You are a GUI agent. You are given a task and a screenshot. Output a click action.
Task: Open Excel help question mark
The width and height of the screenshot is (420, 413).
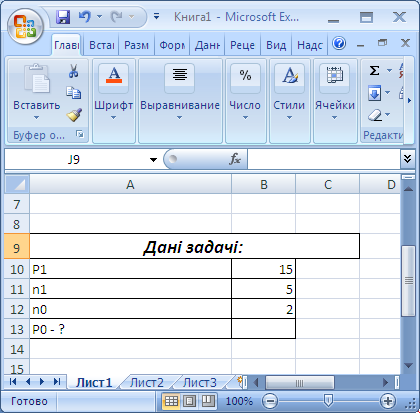(339, 44)
